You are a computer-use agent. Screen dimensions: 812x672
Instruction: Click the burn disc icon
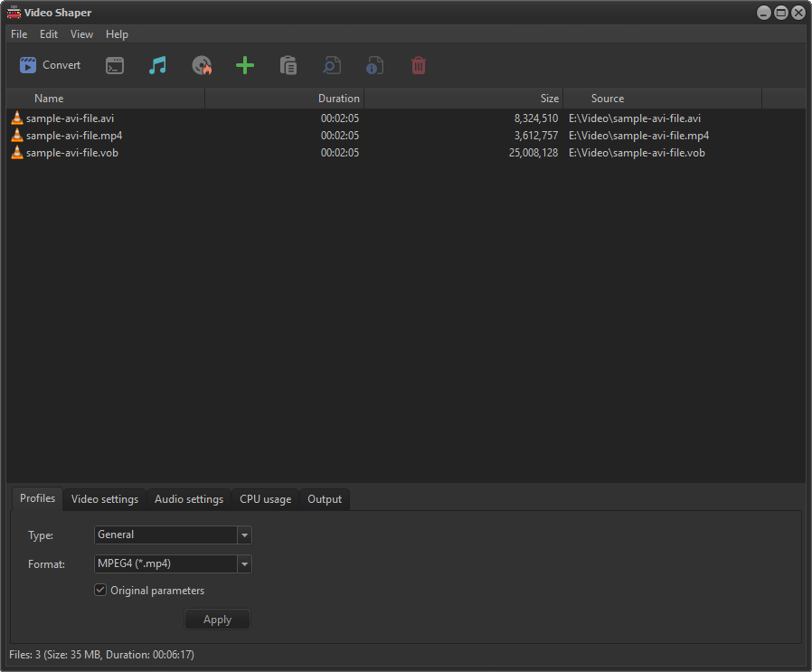[x=202, y=65]
